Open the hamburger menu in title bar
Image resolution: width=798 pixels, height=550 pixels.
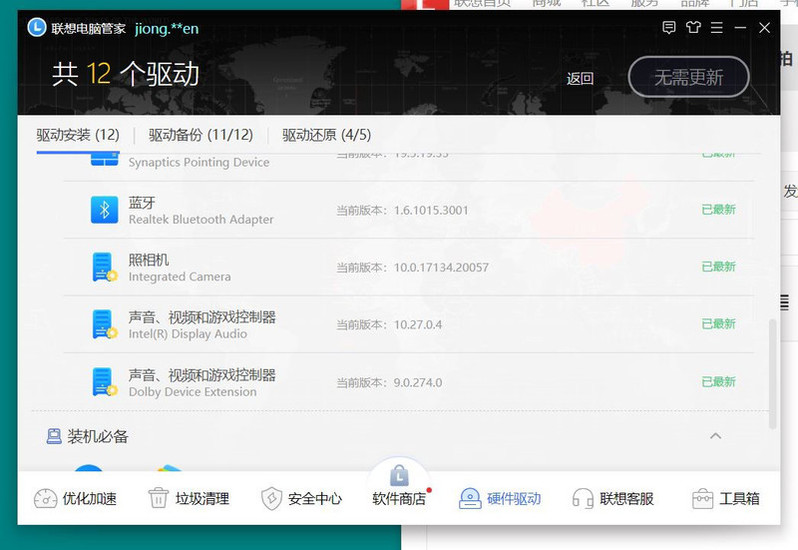point(717,27)
